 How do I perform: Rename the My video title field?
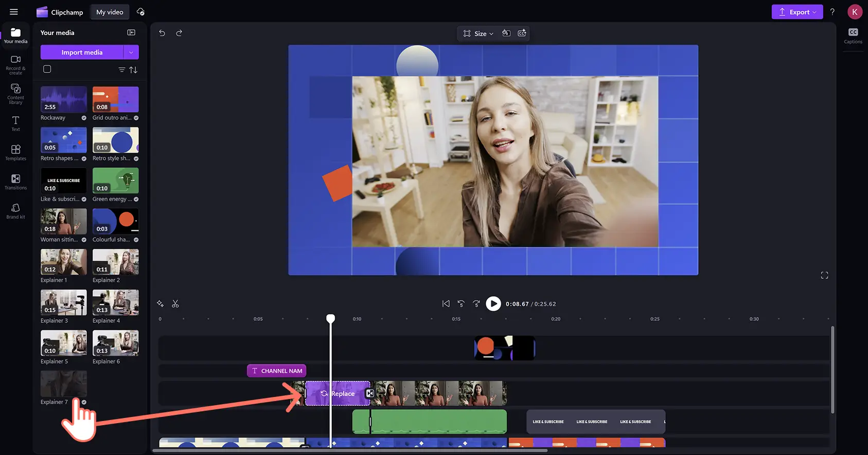110,12
